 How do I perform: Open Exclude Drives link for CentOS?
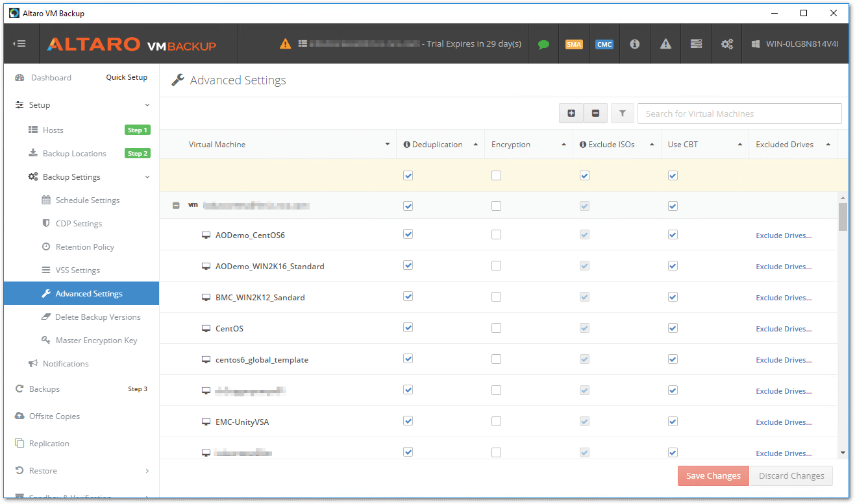(x=784, y=329)
